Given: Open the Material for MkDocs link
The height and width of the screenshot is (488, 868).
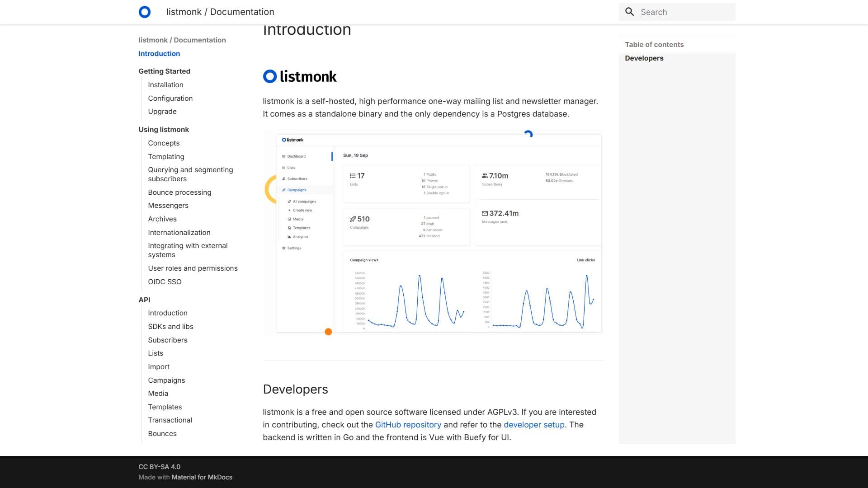Looking at the screenshot, I should [x=202, y=477].
